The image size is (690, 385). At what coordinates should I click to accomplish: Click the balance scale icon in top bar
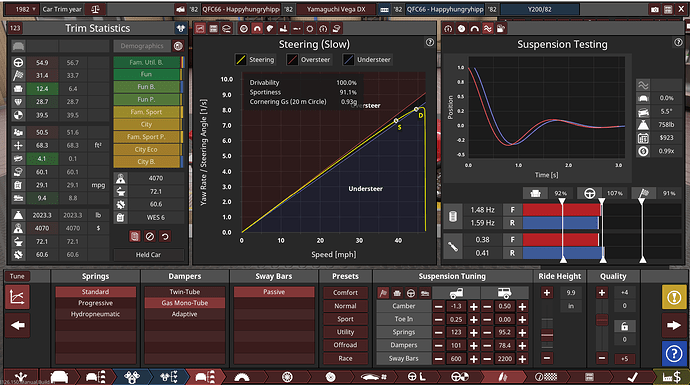tap(95, 9)
